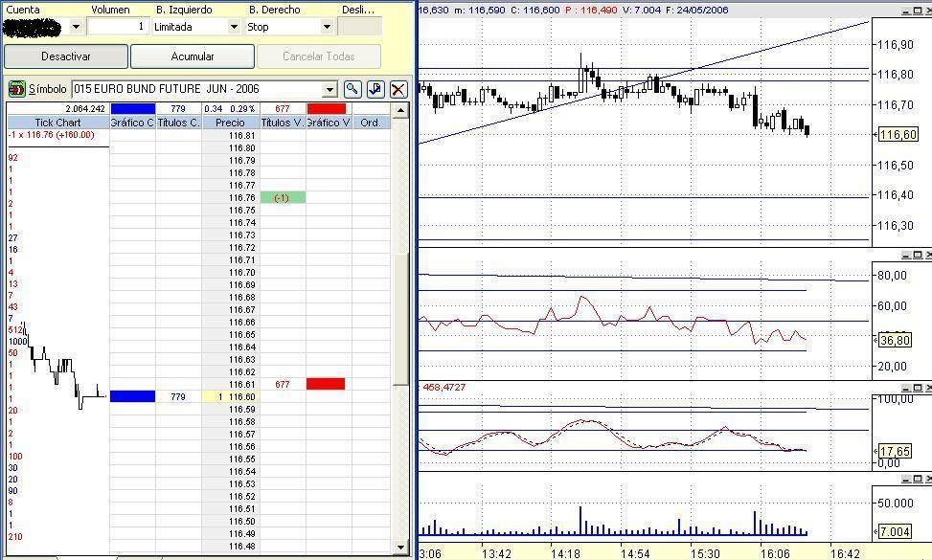Select the Precio column header
The height and width of the screenshot is (560, 932).
click(231, 123)
